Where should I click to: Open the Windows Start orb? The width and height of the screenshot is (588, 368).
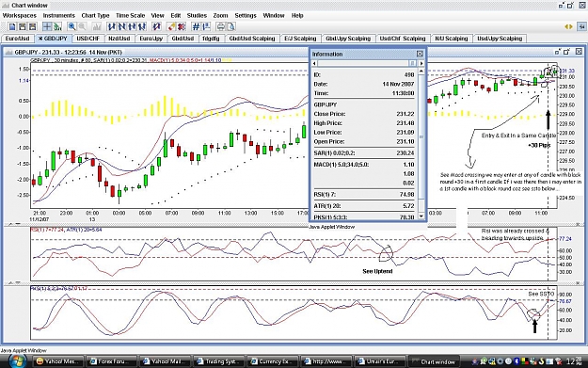coord(17,361)
